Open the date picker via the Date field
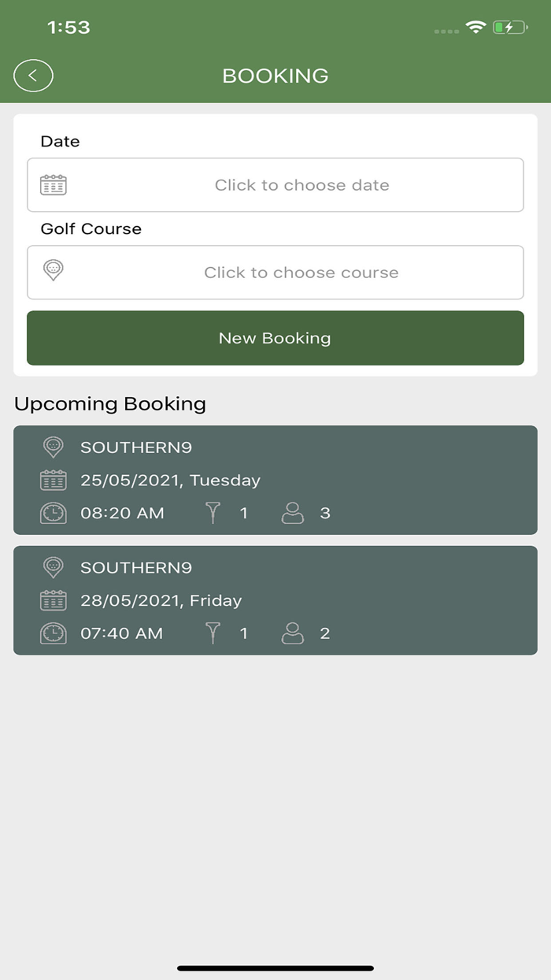This screenshot has height=980, width=551. (x=275, y=184)
